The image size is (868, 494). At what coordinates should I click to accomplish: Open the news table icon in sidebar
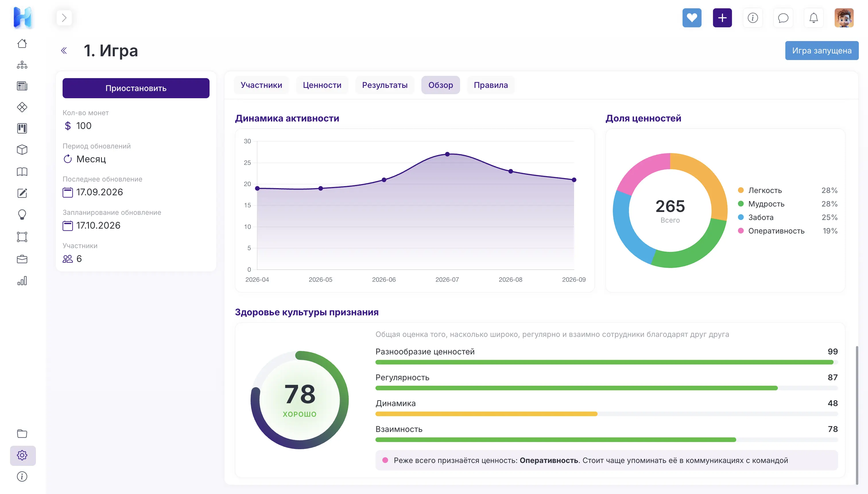coord(22,86)
